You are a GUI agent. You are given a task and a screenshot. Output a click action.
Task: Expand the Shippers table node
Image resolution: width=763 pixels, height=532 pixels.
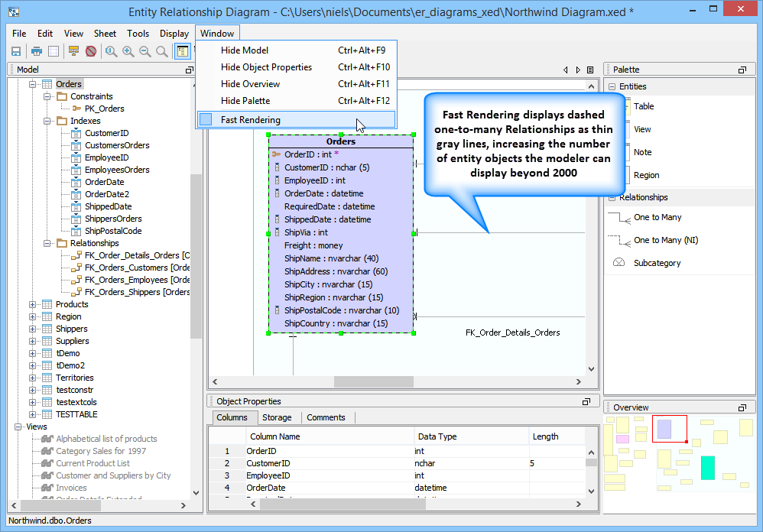tap(33, 329)
